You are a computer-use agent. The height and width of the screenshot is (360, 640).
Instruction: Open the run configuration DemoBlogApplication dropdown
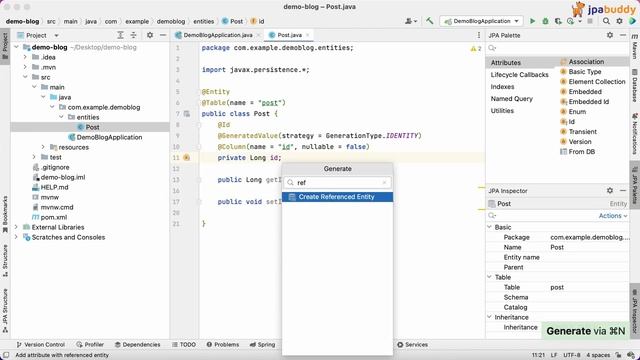click(482, 21)
